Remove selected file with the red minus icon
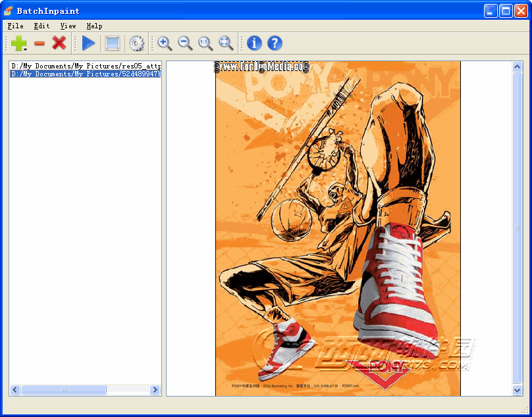Screen dimensions: 532x417 [40, 43]
